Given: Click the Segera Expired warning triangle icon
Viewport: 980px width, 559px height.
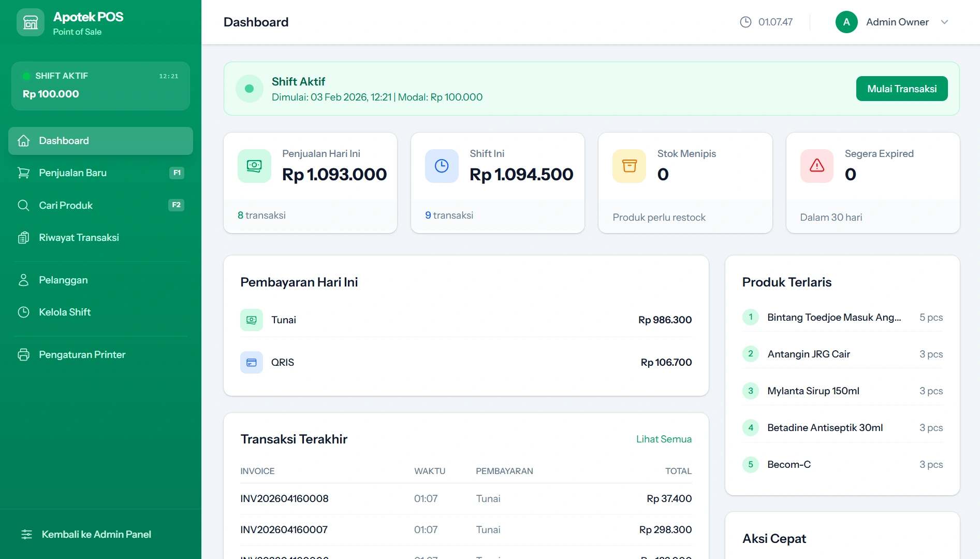Looking at the screenshot, I should point(817,166).
